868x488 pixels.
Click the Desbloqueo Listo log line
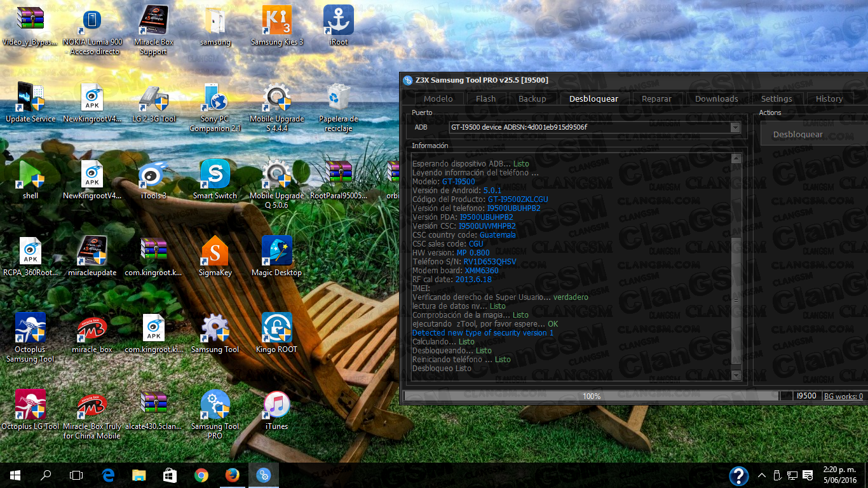click(x=442, y=369)
